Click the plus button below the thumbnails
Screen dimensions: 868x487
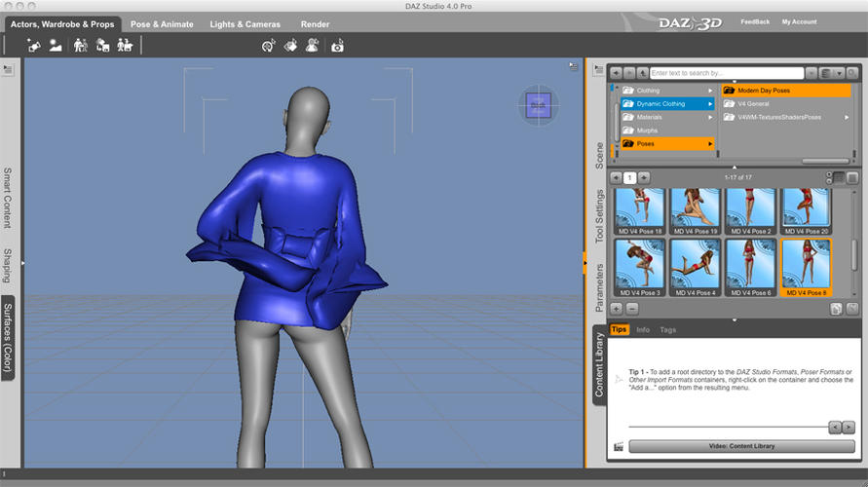coord(616,309)
